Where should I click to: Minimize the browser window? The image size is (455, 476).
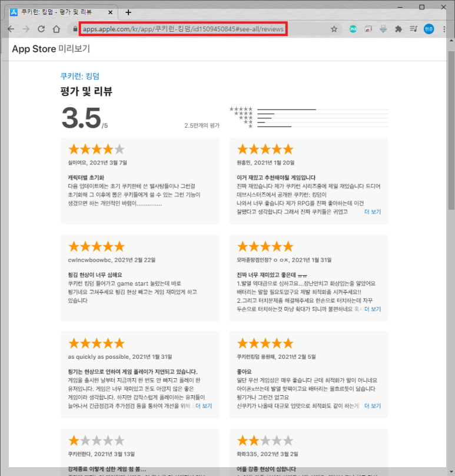pyautogui.click(x=400, y=7)
